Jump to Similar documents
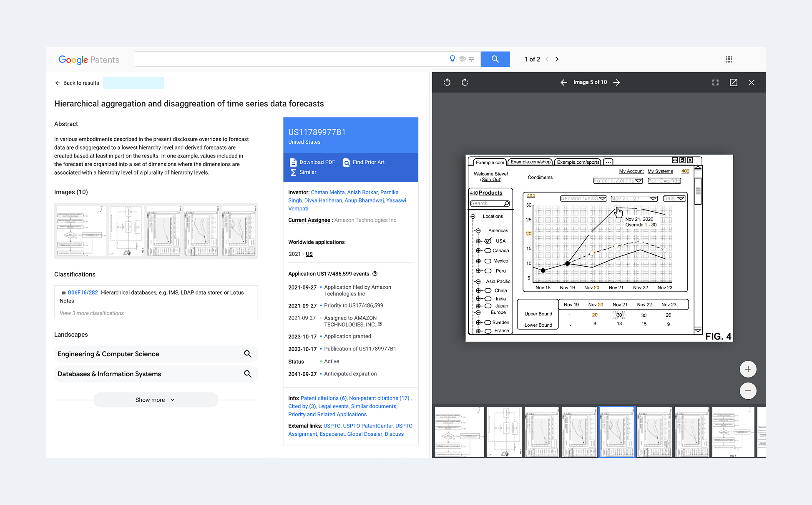Viewport: 812px width, 505px height. 374,406
